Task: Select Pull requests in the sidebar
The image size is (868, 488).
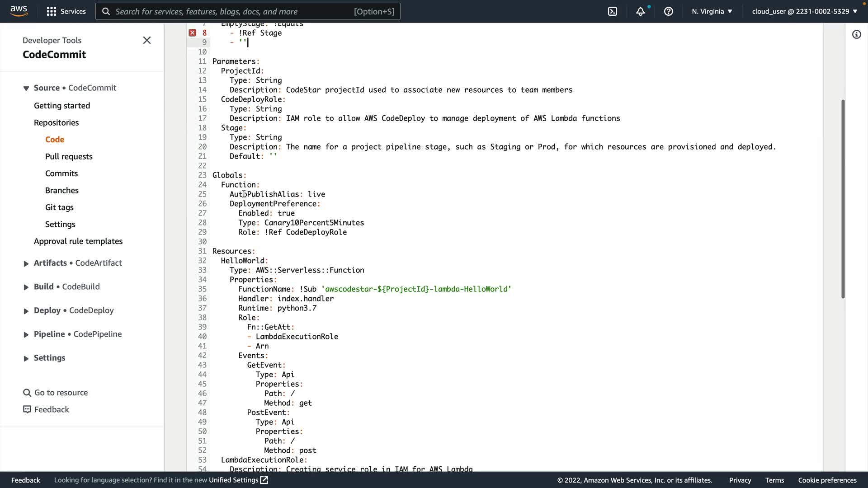Action: pyautogui.click(x=69, y=156)
